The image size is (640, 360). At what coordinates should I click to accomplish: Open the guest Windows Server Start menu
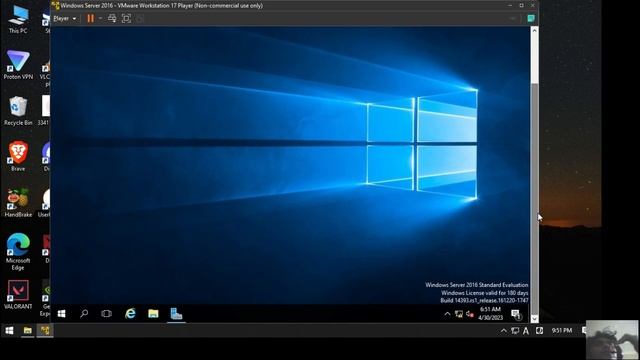pyautogui.click(x=62, y=313)
